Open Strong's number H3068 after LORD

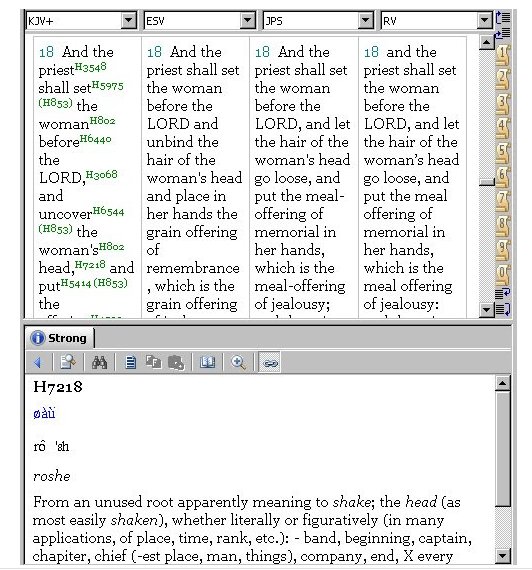coord(101,174)
